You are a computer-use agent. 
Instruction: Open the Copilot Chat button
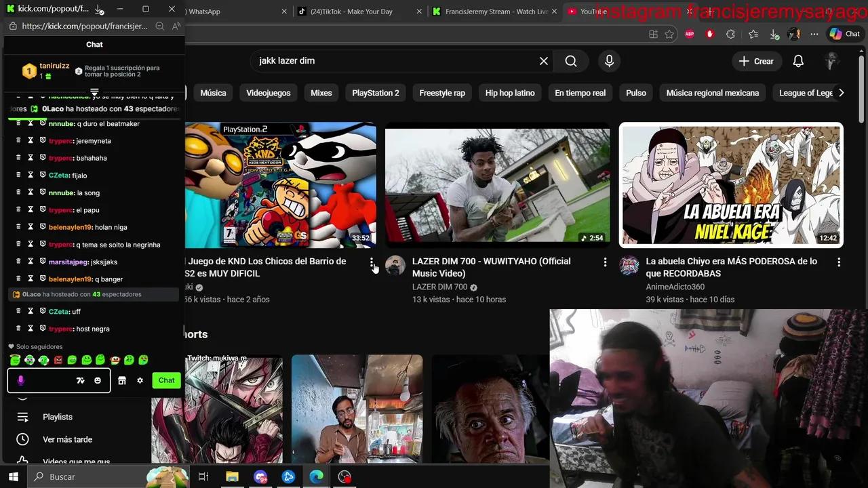844,34
